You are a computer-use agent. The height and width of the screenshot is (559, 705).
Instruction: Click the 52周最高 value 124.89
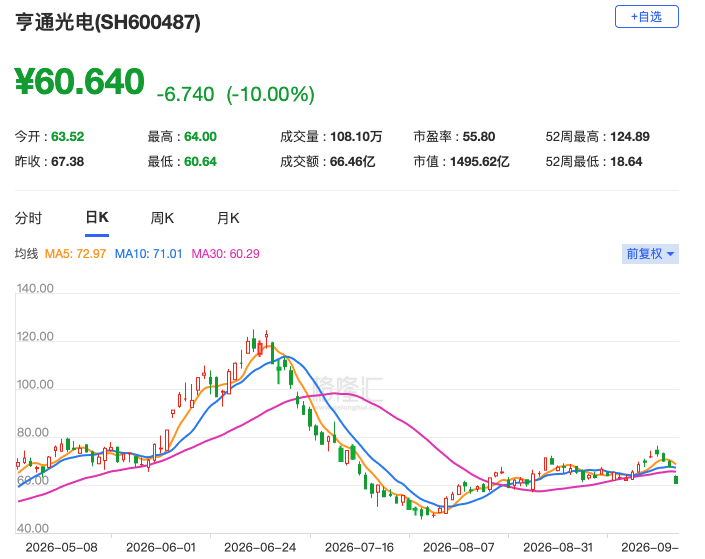click(630, 137)
